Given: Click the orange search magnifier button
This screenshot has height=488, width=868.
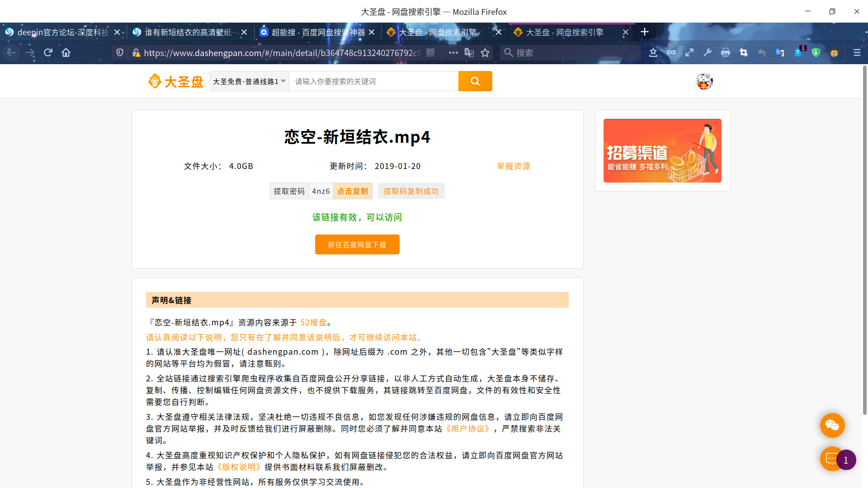Looking at the screenshot, I should pyautogui.click(x=475, y=81).
